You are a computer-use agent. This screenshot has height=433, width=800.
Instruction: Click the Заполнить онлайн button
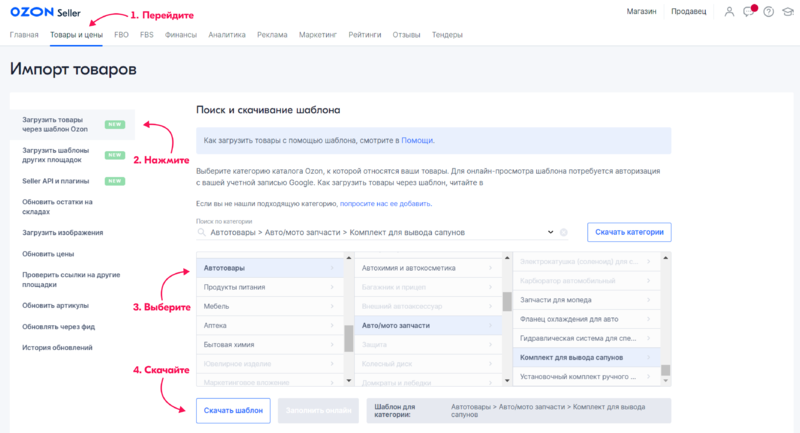(318, 411)
